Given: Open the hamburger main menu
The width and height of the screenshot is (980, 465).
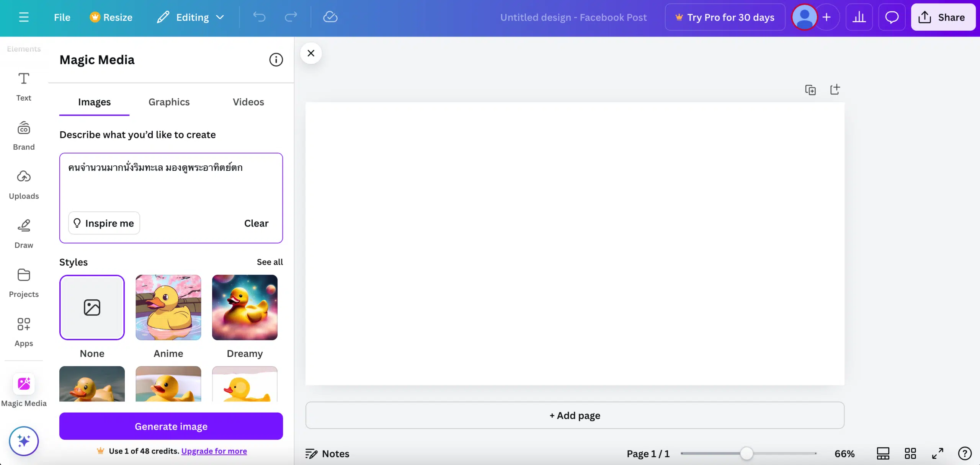Looking at the screenshot, I should [24, 17].
